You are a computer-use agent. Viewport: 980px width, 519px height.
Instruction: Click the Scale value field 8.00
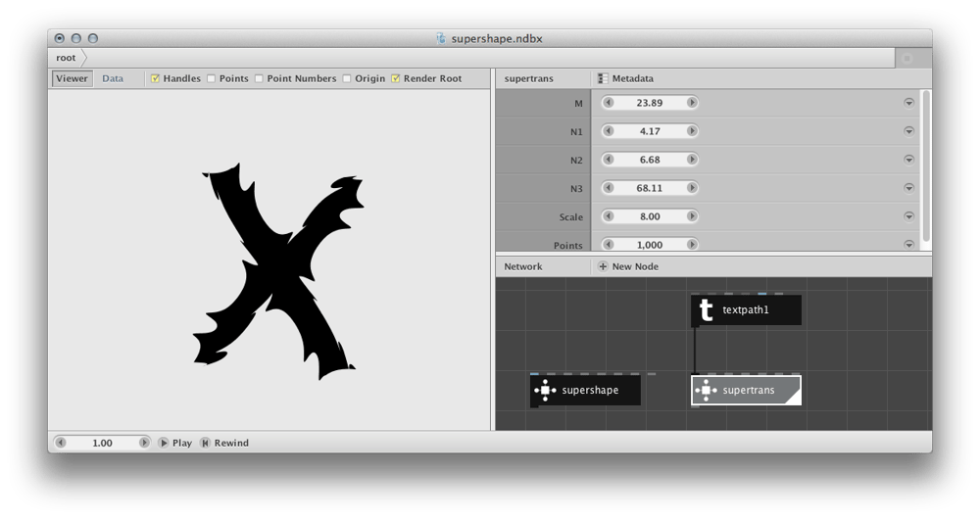(650, 216)
